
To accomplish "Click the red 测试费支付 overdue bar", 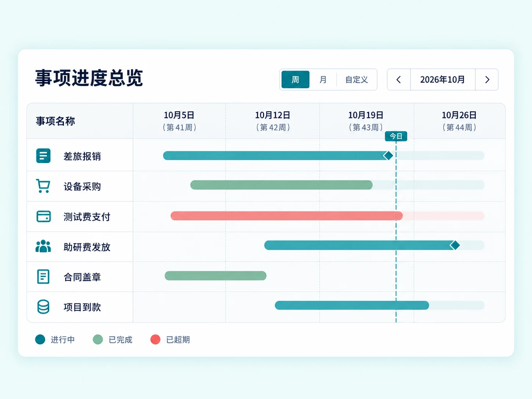I will point(287,216).
